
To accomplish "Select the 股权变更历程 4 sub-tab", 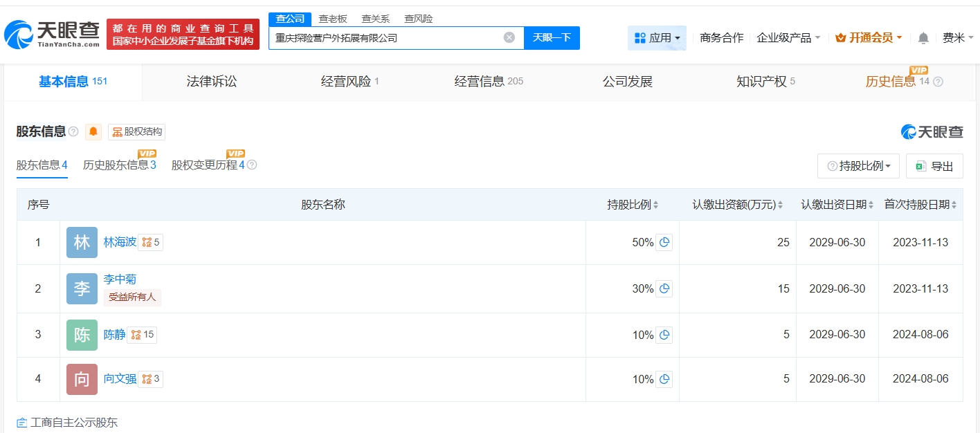I will (208, 165).
